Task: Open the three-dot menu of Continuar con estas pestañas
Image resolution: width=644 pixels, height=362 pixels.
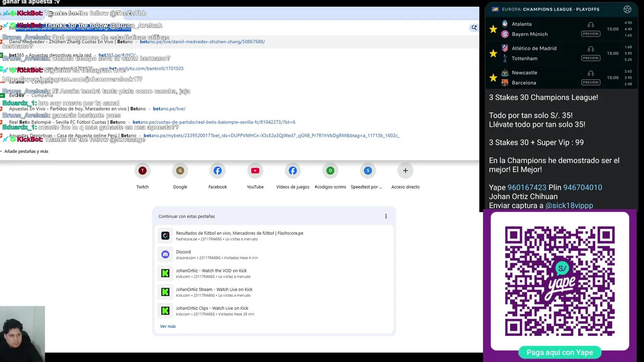Action: [x=386, y=216]
